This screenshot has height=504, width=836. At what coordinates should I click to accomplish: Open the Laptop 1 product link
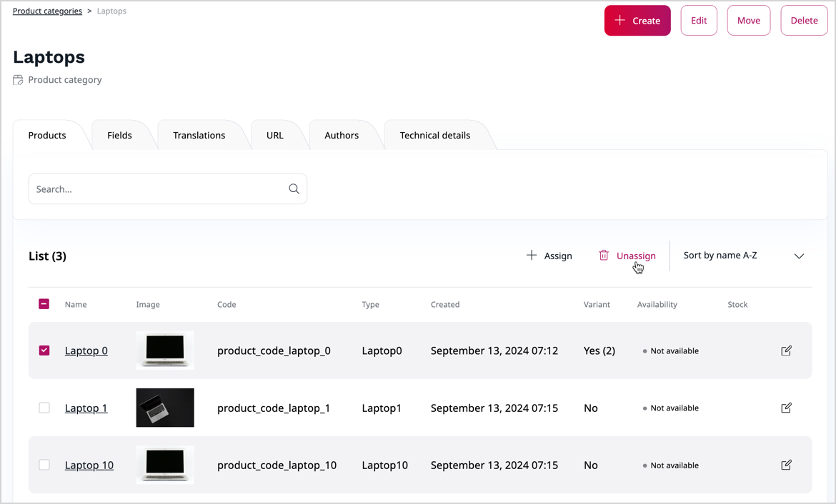point(86,408)
